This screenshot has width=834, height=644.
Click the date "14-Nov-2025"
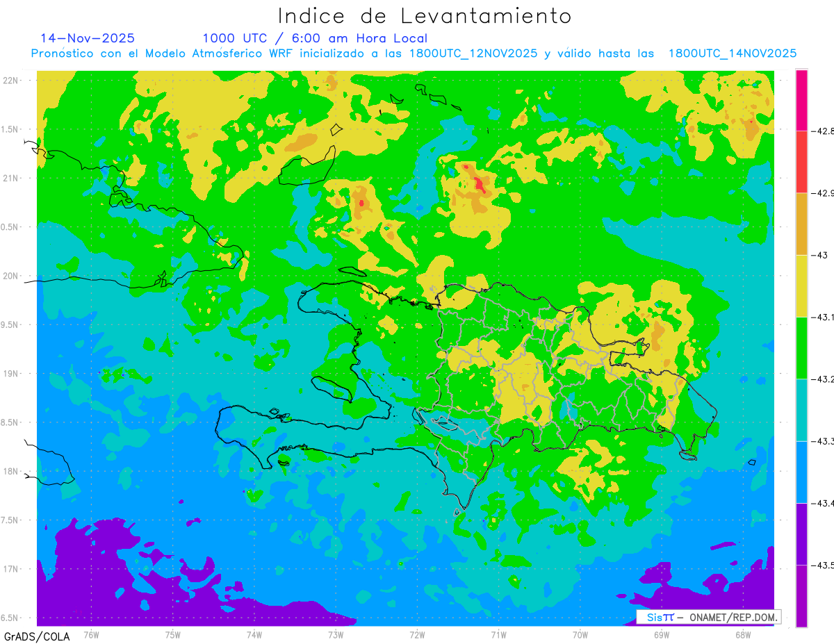click(88, 38)
